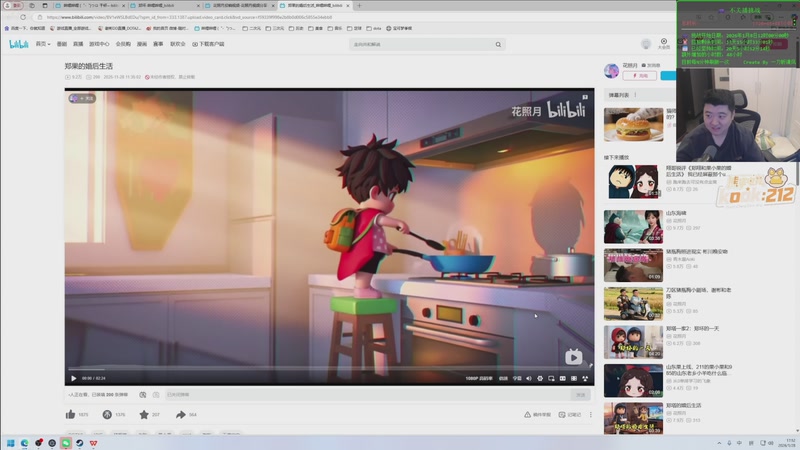Screen dimensions: 800x450
Task: Click the 花照月 uploader name
Action: point(630,65)
